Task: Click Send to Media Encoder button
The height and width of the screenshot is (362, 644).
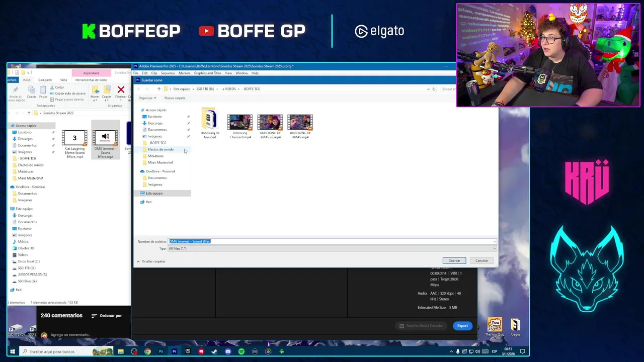Action: click(x=421, y=326)
